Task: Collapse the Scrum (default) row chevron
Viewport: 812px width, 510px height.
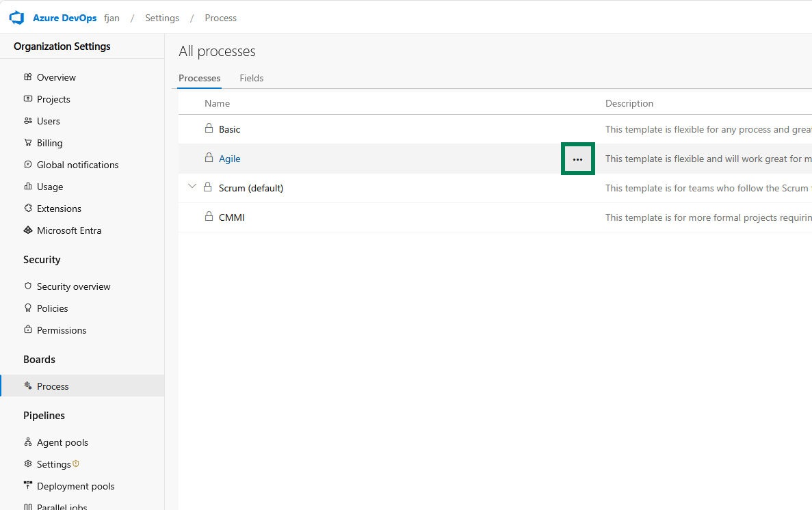Action: tap(192, 186)
